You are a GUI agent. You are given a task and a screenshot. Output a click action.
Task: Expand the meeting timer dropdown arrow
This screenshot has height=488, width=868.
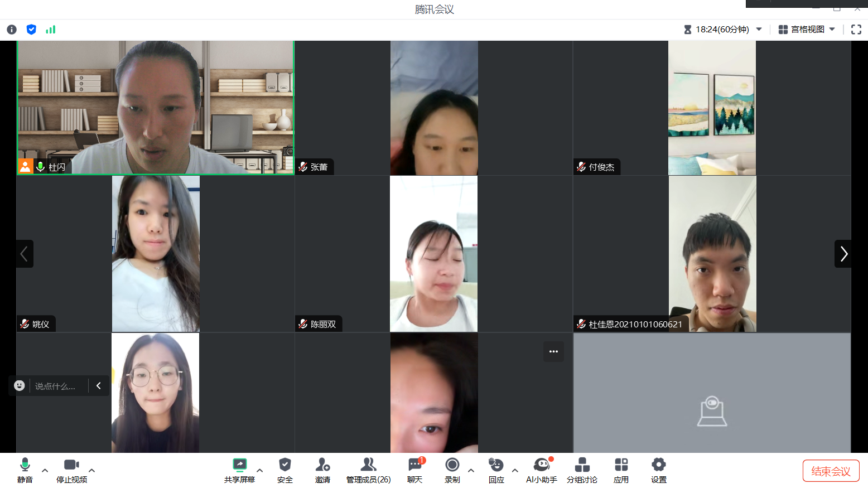[759, 30]
